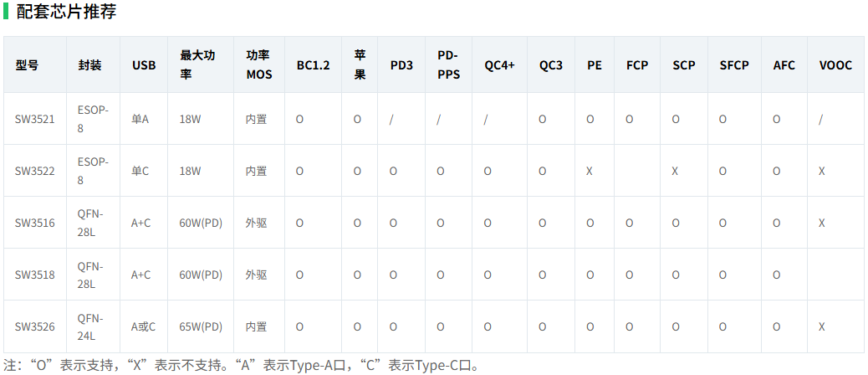Click the footnote text below the table
The width and height of the screenshot is (868, 375).
(x=243, y=365)
